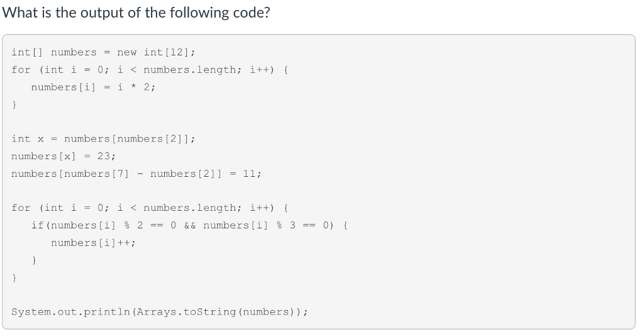The image size is (644, 336).
Task: Click the question heading about code output
Action: (136, 13)
